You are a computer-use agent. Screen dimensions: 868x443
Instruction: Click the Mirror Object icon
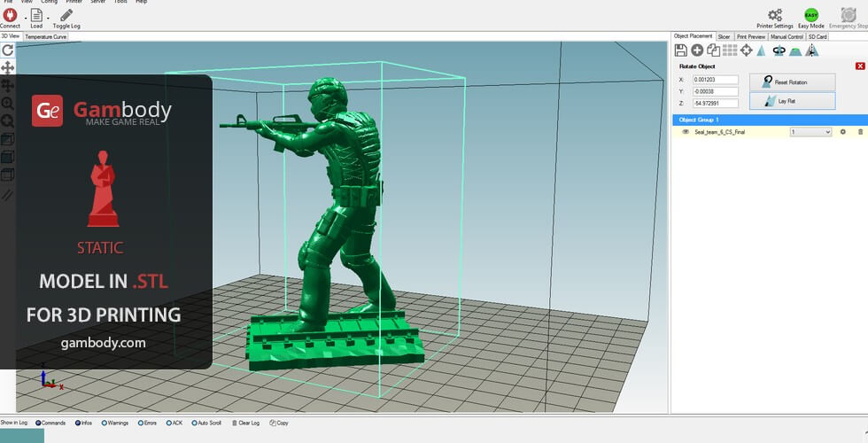(811, 51)
